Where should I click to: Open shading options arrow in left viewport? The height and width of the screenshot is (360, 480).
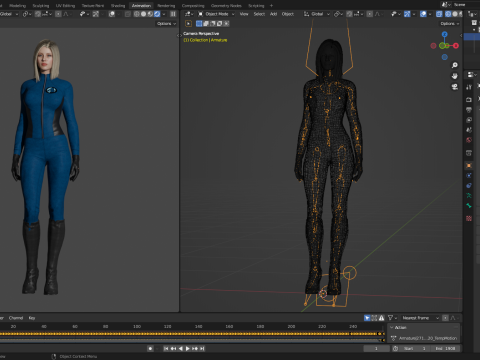point(164,14)
